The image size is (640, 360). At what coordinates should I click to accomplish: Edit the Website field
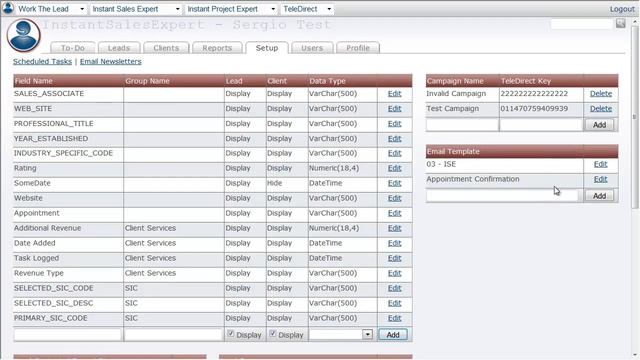coord(394,198)
